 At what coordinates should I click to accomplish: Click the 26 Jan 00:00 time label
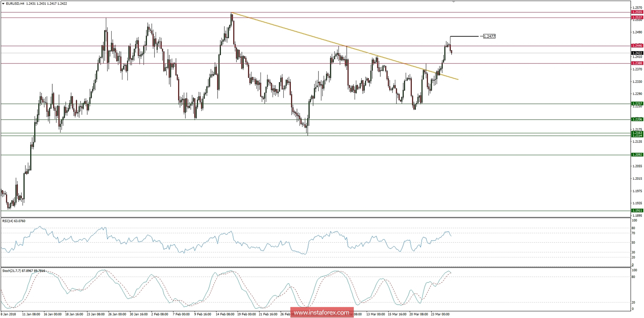117,314
